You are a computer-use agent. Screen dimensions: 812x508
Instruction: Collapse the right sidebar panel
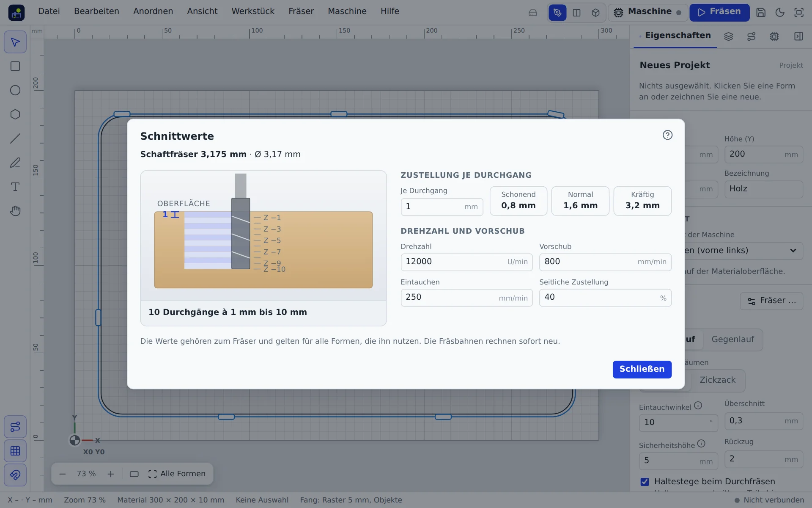click(x=798, y=36)
